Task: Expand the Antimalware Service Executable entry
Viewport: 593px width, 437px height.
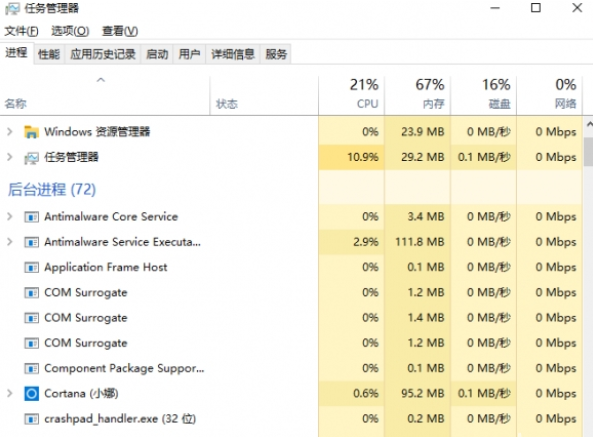Action: coord(10,242)
